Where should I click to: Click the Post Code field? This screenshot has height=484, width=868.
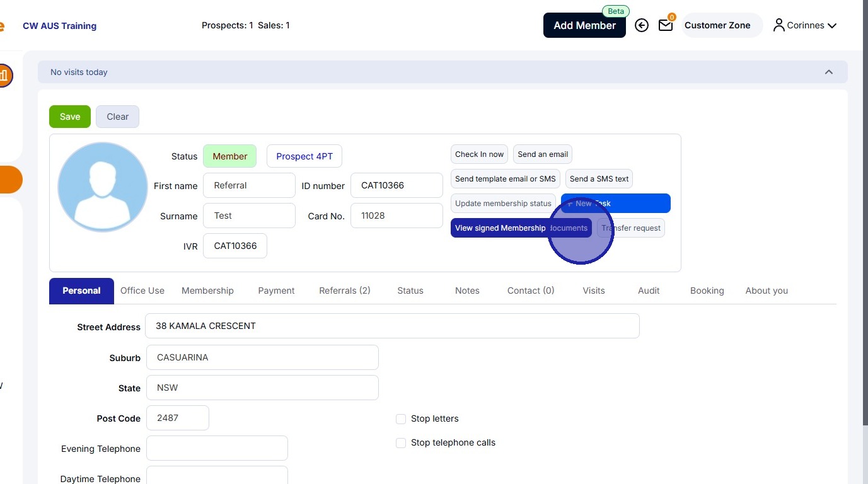(178, 418)
